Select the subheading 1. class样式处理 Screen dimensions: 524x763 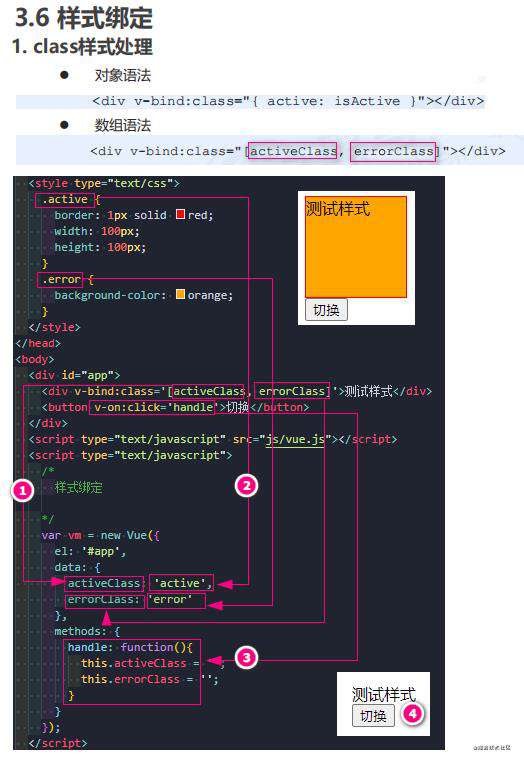point(82,47)
